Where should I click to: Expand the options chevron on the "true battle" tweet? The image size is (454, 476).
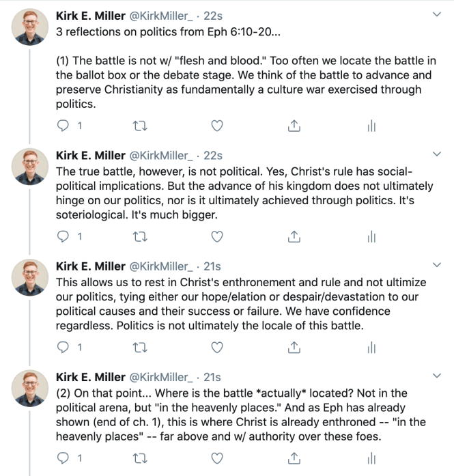point(438,156)
